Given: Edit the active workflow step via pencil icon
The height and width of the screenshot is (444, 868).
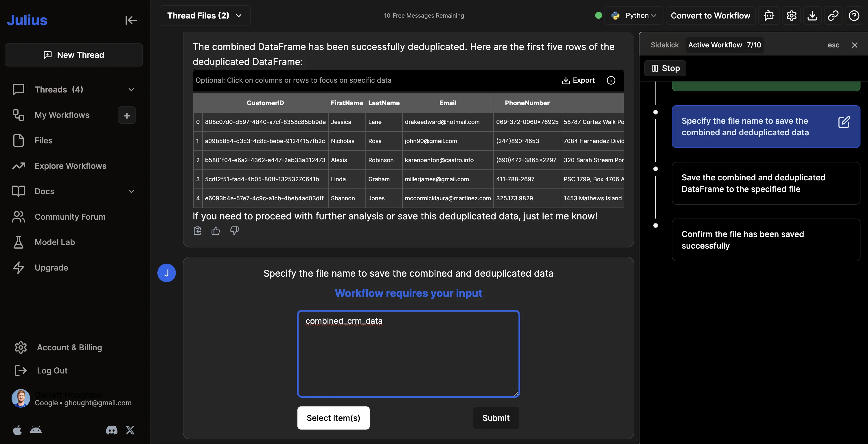Looking at the screenshot, I should 844,122.
